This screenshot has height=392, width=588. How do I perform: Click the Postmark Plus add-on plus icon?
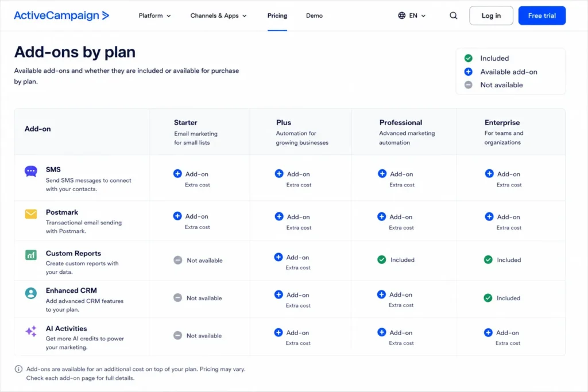point(279,216)
